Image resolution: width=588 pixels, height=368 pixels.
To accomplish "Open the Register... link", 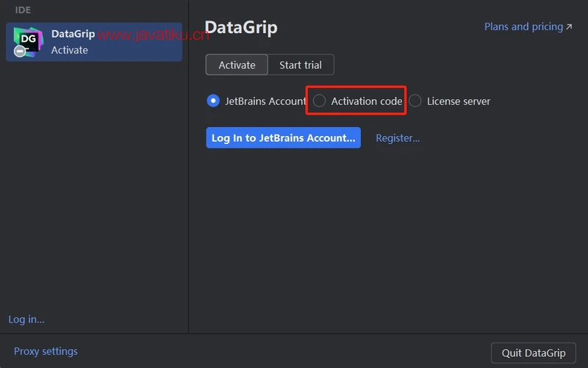I will (398, 137).
